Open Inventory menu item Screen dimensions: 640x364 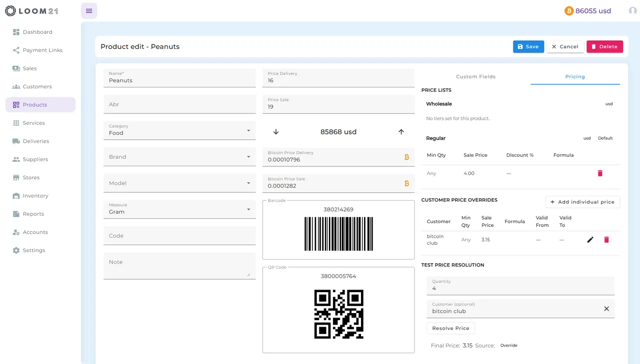40,196
